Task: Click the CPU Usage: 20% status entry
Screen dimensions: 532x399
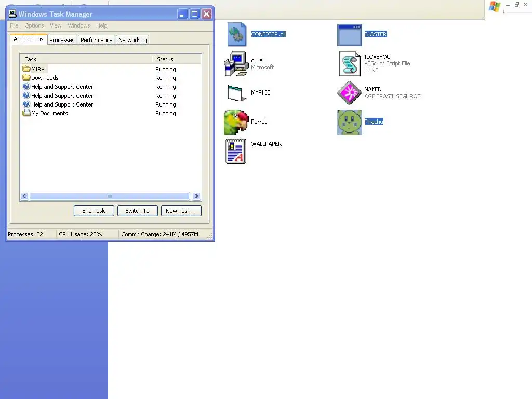Action: coord(81,234)
